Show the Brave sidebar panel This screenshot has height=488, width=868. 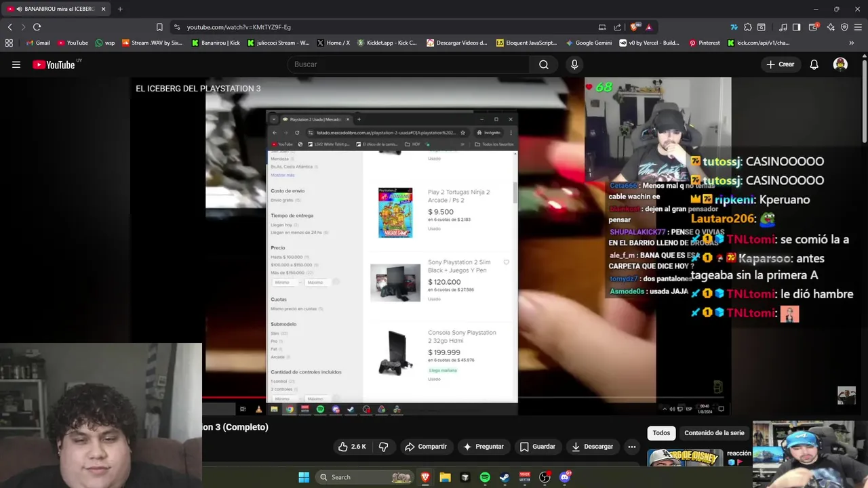pyautogui.click(x=797, y=27)
